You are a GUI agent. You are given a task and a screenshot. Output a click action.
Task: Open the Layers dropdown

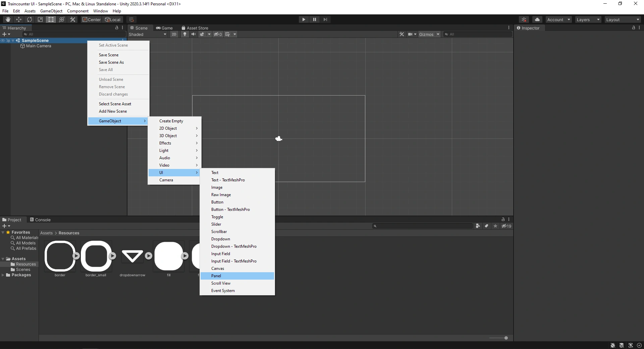click(588, 19)
